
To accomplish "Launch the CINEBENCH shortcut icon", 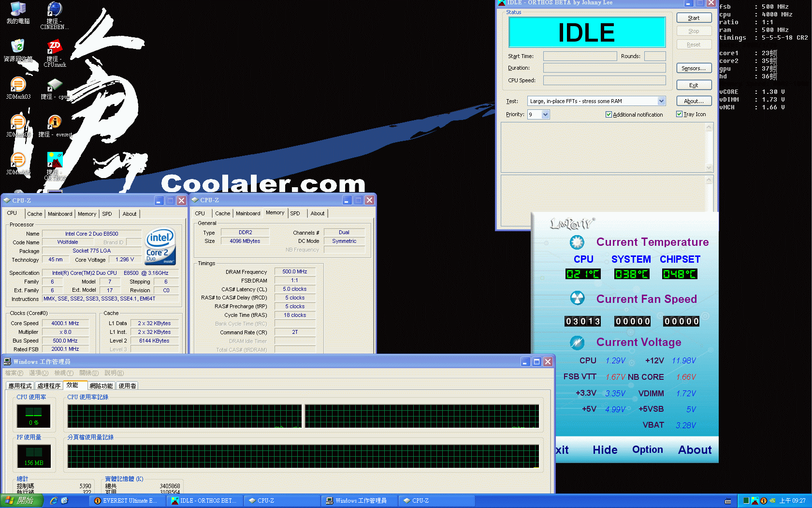I will (55, 15).
